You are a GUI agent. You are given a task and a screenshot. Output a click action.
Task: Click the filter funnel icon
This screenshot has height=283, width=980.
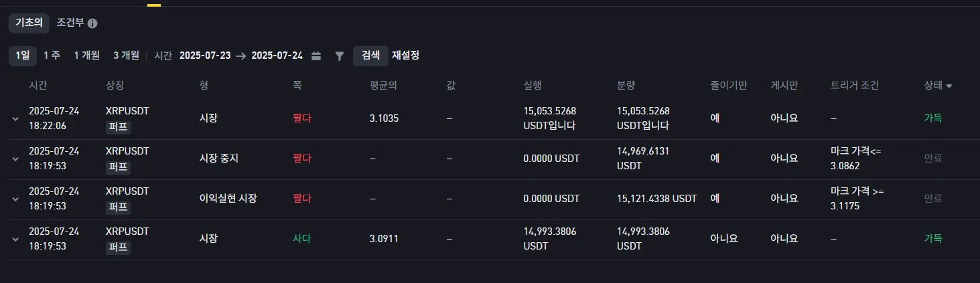point(340,56)
